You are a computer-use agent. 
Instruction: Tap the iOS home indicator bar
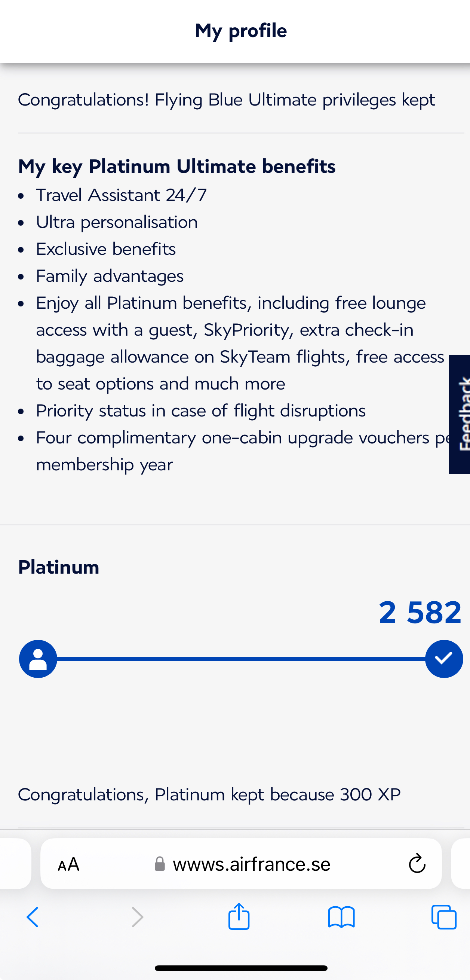click(241, 968)
